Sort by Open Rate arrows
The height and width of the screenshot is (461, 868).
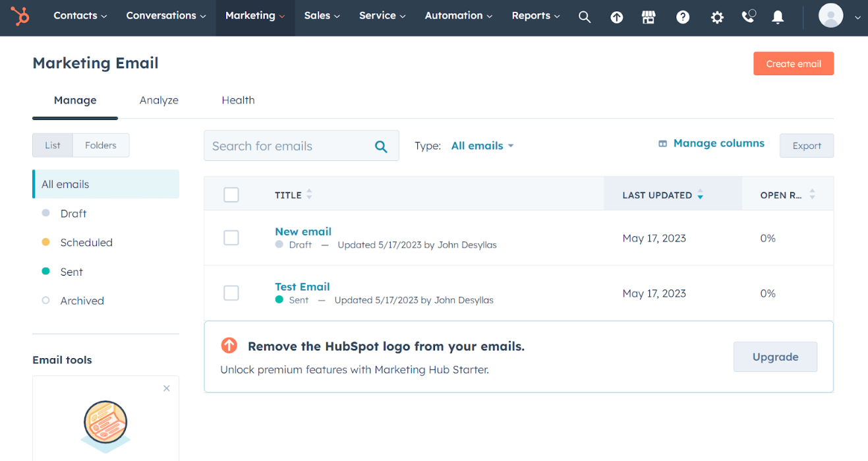tap(812, 195)
